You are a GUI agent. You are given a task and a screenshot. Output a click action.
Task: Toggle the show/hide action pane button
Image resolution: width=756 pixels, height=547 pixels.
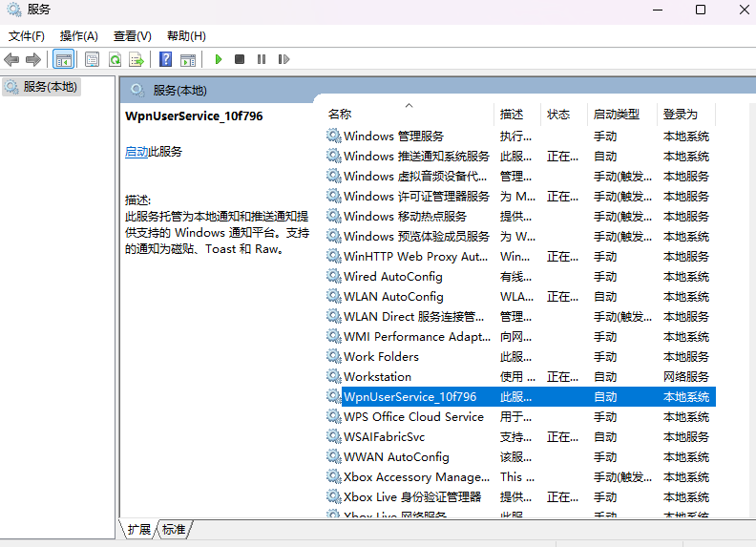(188, 59)
